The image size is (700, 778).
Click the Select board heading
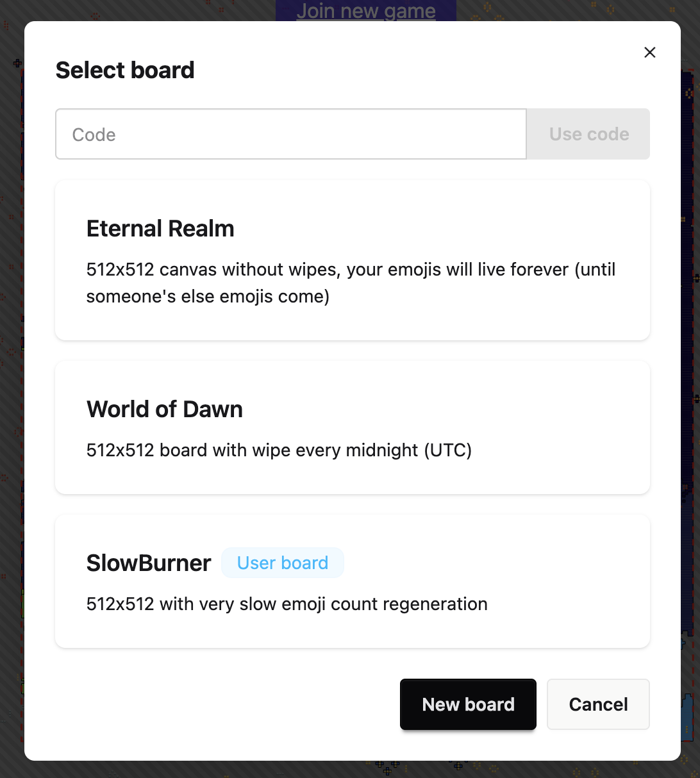click(x=125, y=70)
